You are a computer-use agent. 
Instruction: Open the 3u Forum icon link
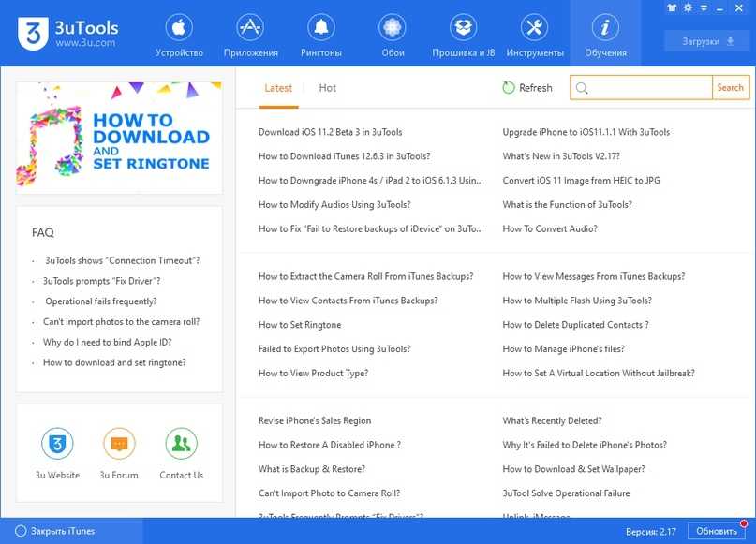pos(119,444)
